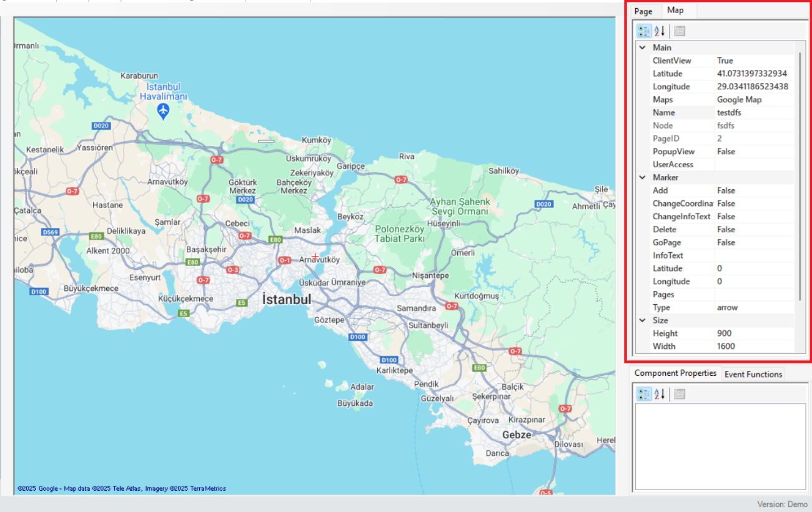The image size is (812, 512).
Task: Click the O-3 highway shield on the map
Action: click(233, 270)
